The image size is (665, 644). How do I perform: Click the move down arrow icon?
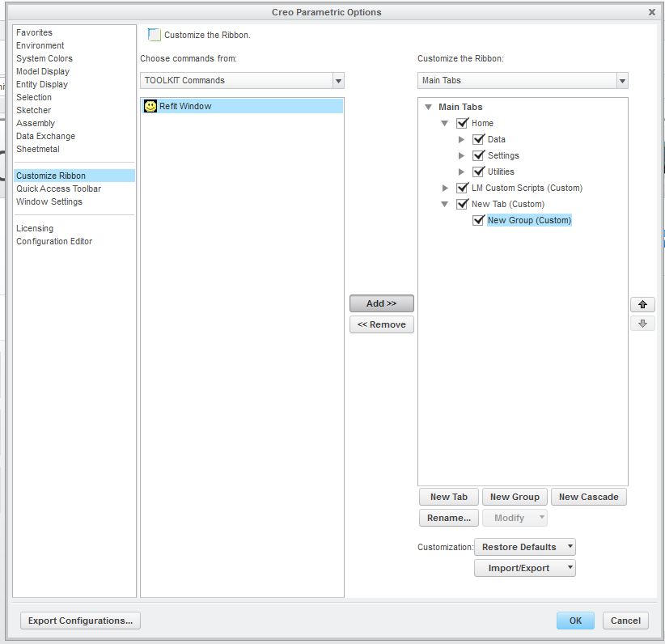(642, 324)
